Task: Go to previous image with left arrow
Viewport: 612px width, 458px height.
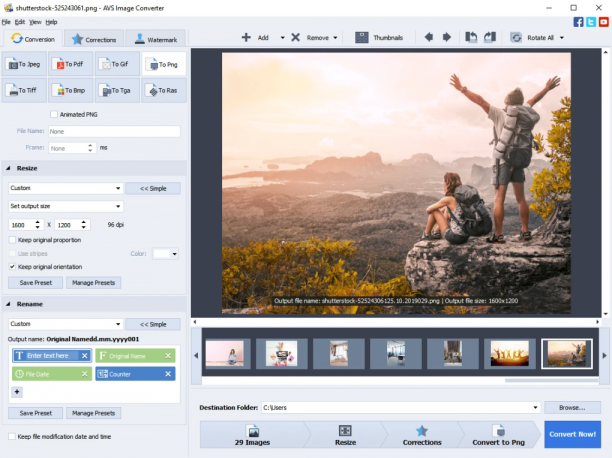Action: coord(429,37)
